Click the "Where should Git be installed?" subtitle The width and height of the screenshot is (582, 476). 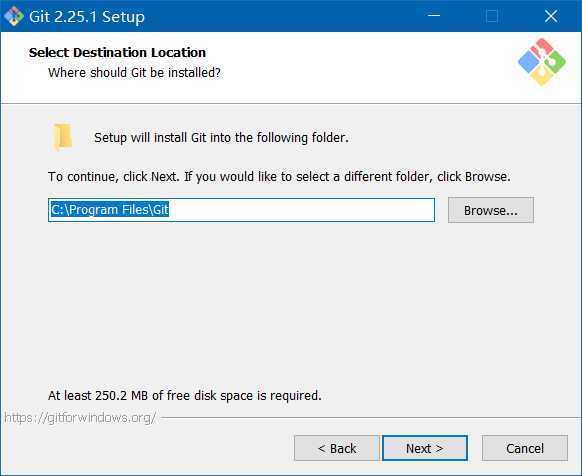click(134, 72)
